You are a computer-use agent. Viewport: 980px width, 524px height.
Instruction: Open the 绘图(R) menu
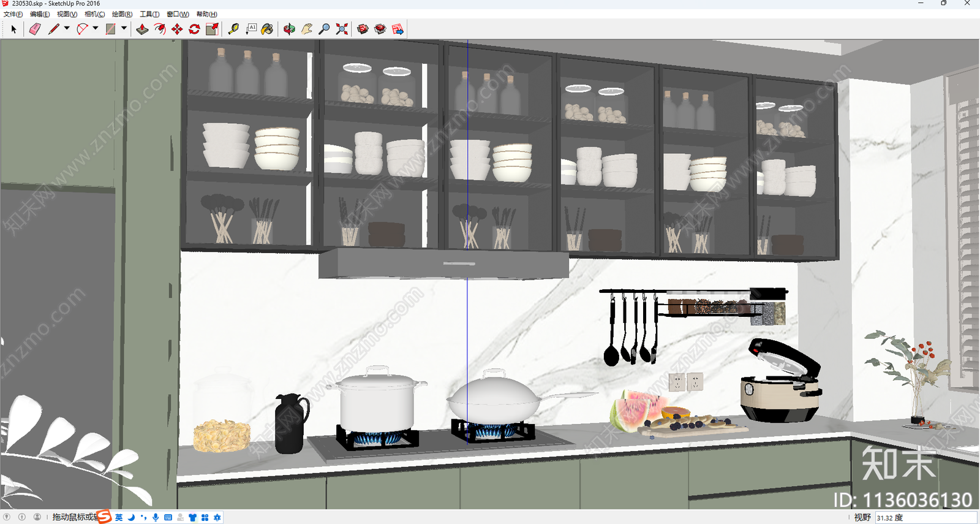tap(122, 14)
